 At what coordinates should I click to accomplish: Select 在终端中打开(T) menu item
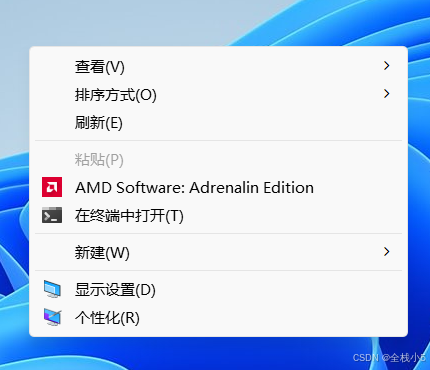click(x=218, y=215)
